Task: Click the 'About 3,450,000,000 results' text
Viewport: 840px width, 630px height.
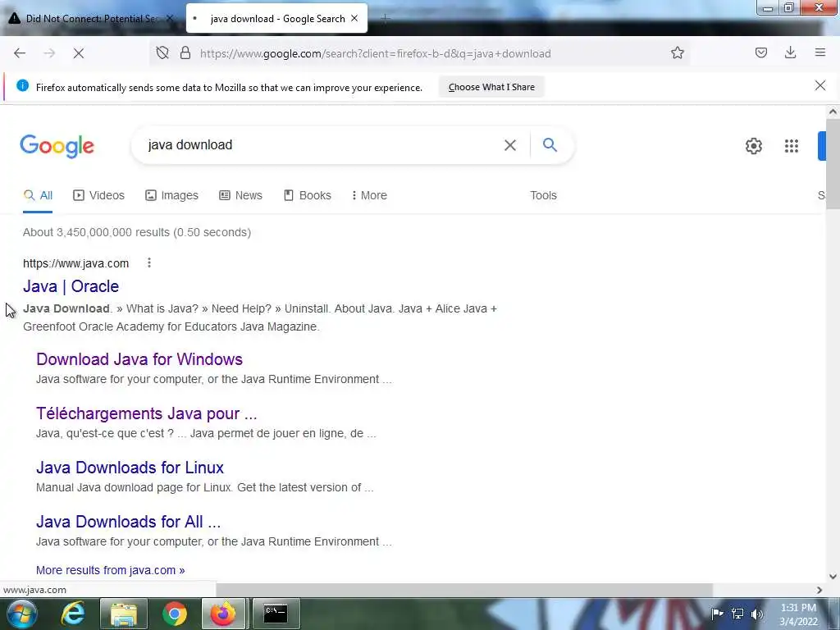Action: pos(137,232)
